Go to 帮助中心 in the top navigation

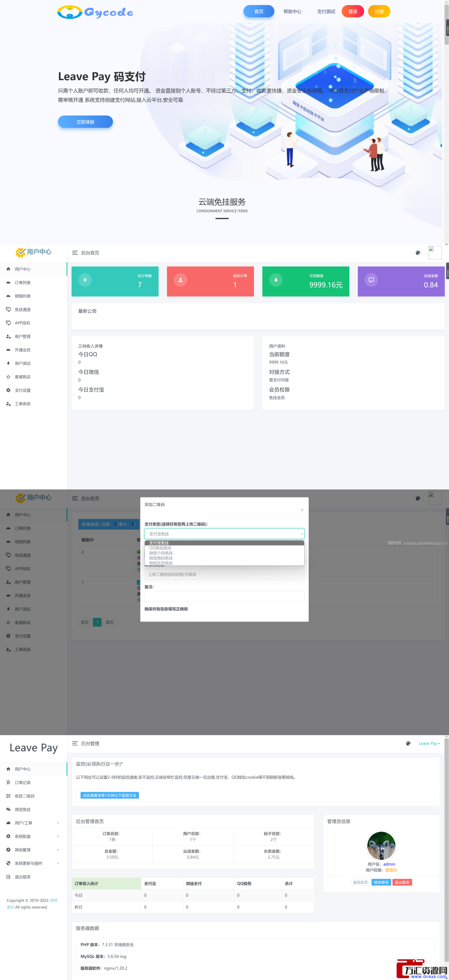pos(292,11)
